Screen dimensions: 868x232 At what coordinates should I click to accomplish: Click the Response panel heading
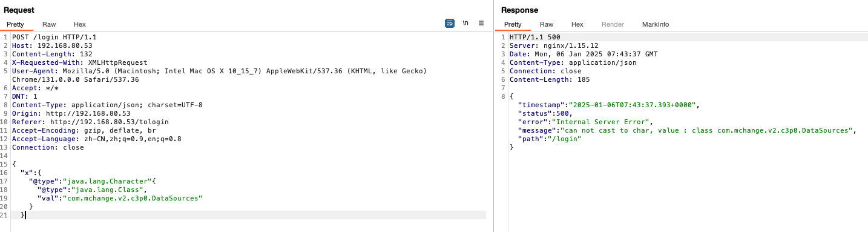519,10
